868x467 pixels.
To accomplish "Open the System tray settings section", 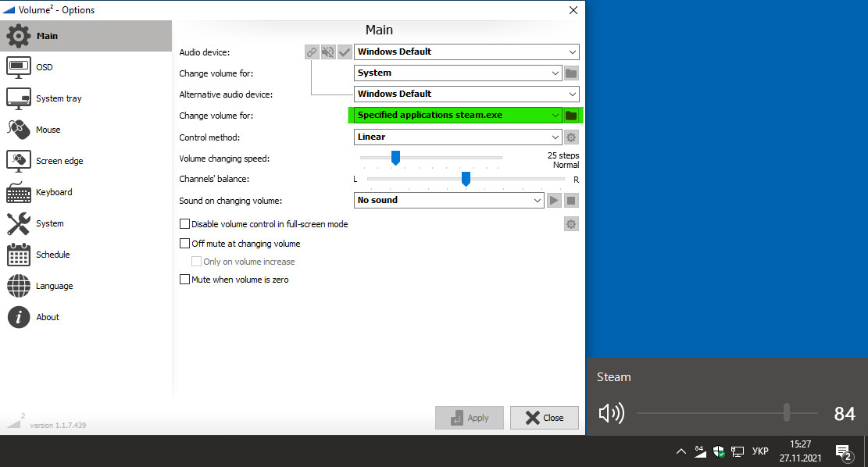I will [x=56, y=98].
